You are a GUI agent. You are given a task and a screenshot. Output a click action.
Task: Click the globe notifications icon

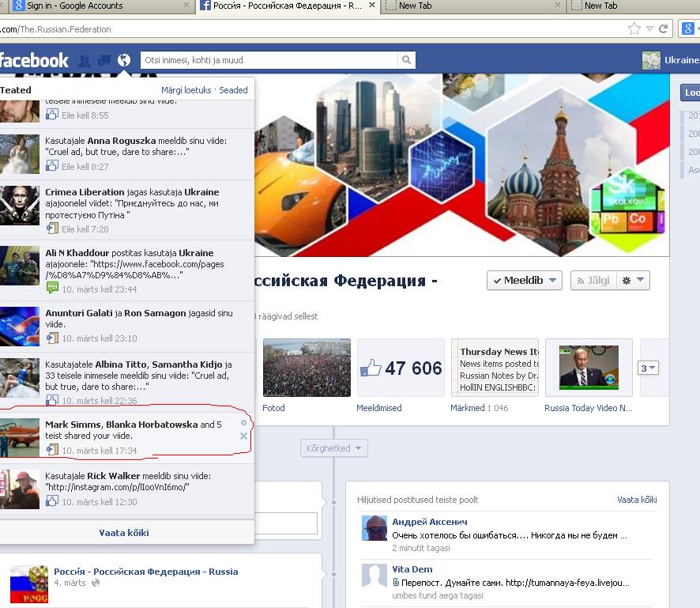pos(124,60)
